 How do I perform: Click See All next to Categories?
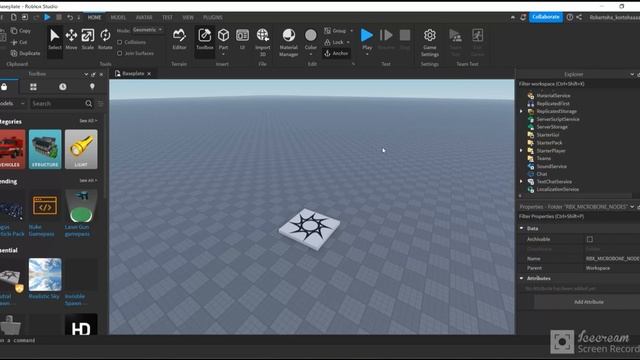tap(88, 121)
